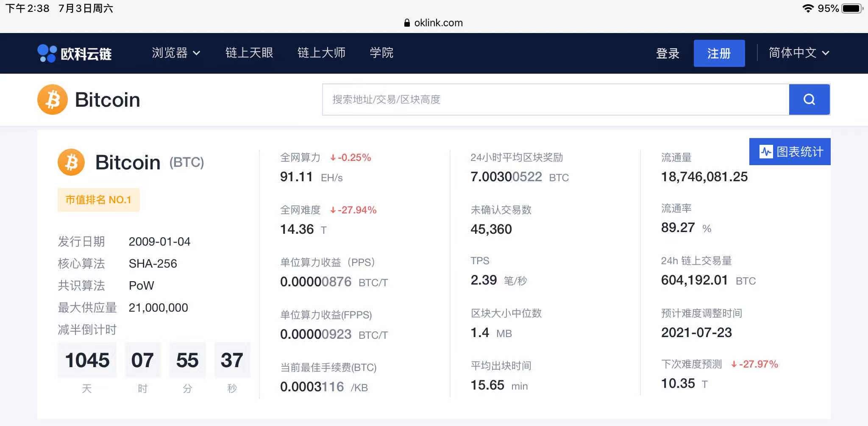
Task: Click the 10.35 T next difficulty value
Action: pos(684,383)
